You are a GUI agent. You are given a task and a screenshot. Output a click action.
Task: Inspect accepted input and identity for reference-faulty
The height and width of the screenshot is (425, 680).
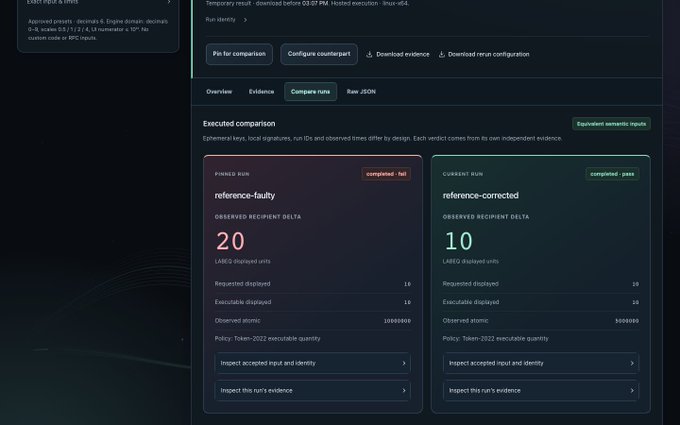pos(313,363)
